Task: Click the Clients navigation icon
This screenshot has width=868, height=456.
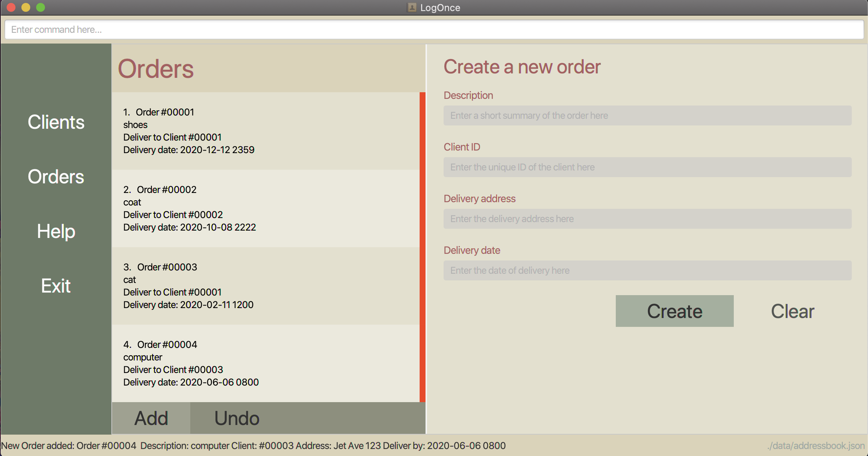Action: [55, 121]
